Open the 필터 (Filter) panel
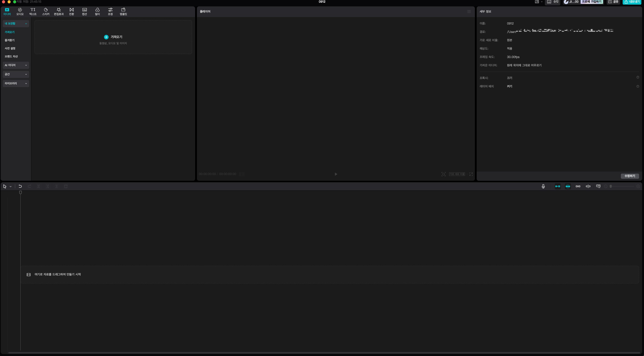Image resolution: width=644 pixels, height=356 pixels. click(97, 11)
